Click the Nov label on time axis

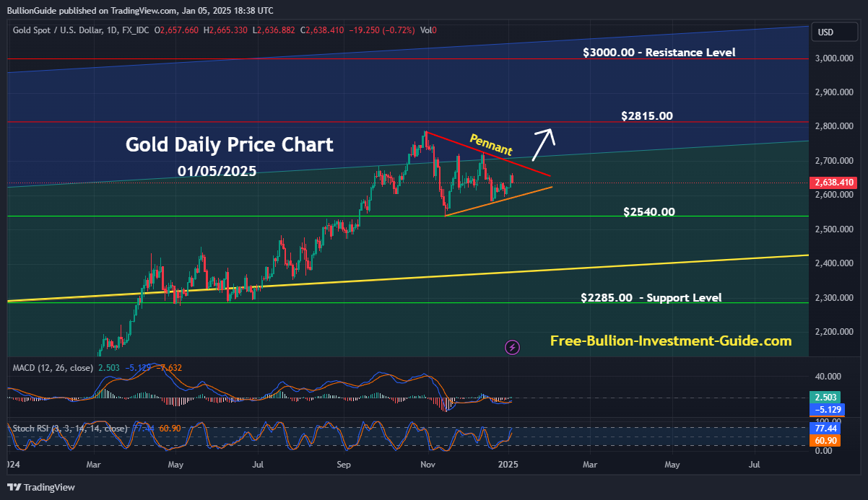click(x=429, y=465)
